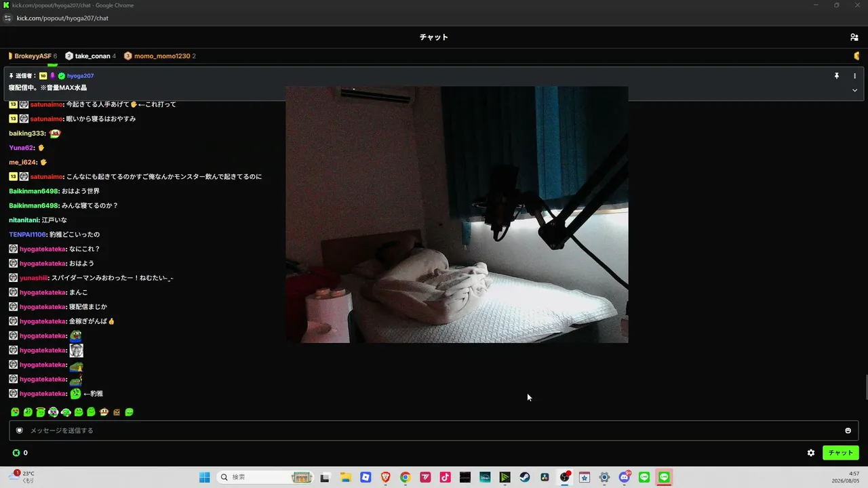This screenshot has height=488, width=868.
Task: Open TikTok from taskbar
Action: (x=445, y=477)
